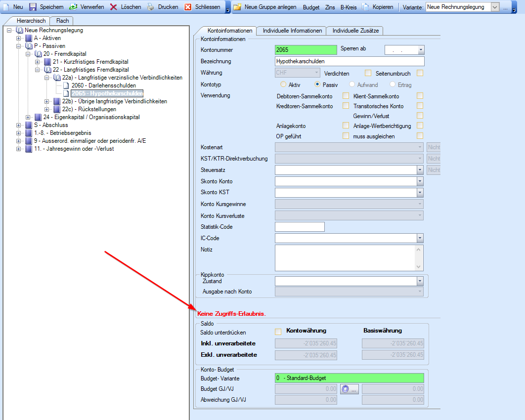This screenshot has height=420, width=525.
Task: Click the Schliessen close icon
Action: click(188, 7)
